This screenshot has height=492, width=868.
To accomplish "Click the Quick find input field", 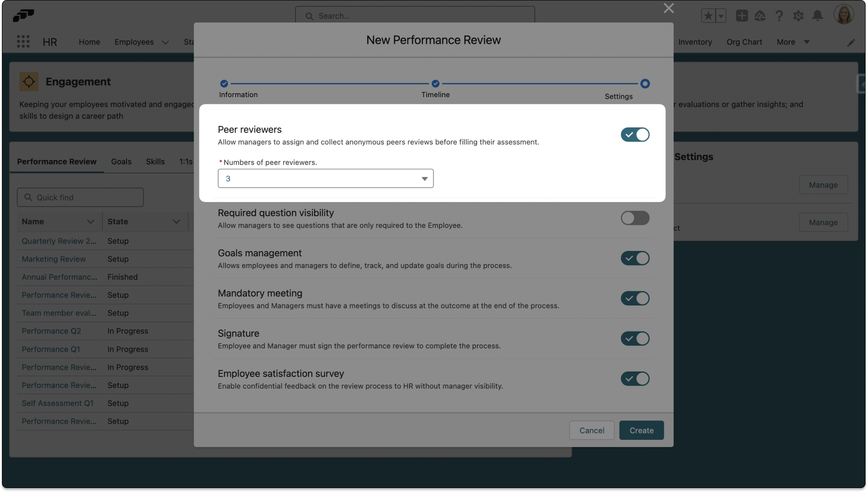I will point(81,198).
